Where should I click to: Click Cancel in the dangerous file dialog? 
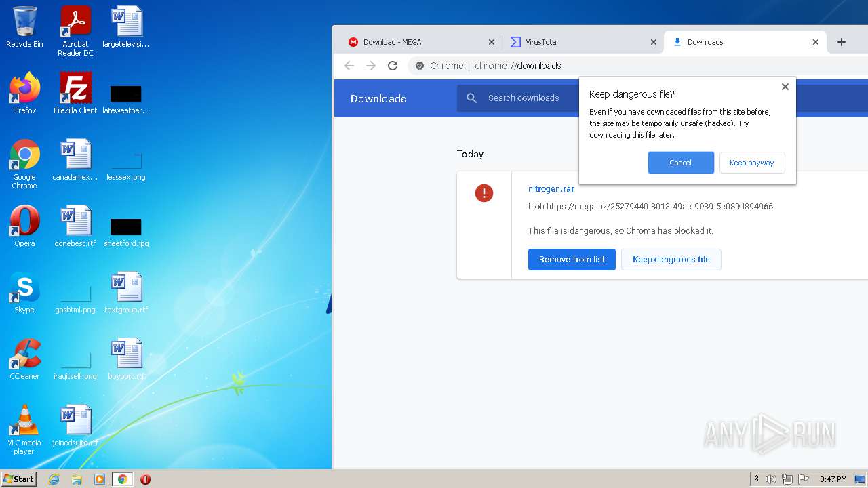(681, 163)
